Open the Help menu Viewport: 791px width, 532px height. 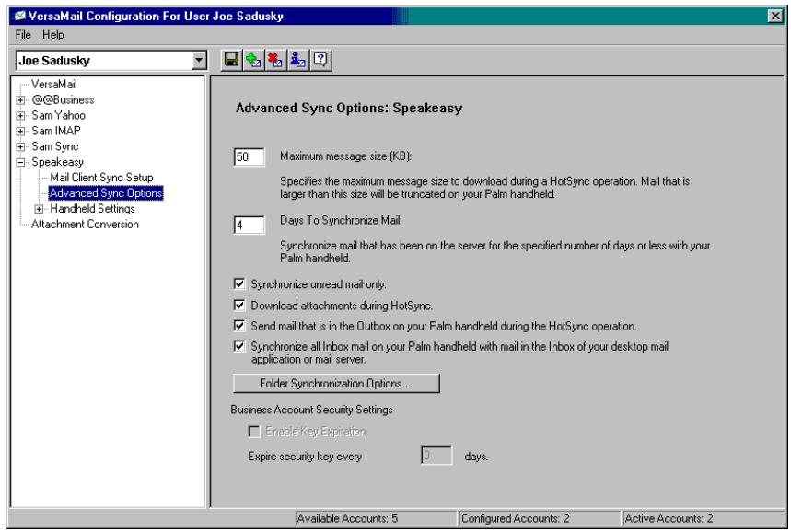tap(53, 35)
